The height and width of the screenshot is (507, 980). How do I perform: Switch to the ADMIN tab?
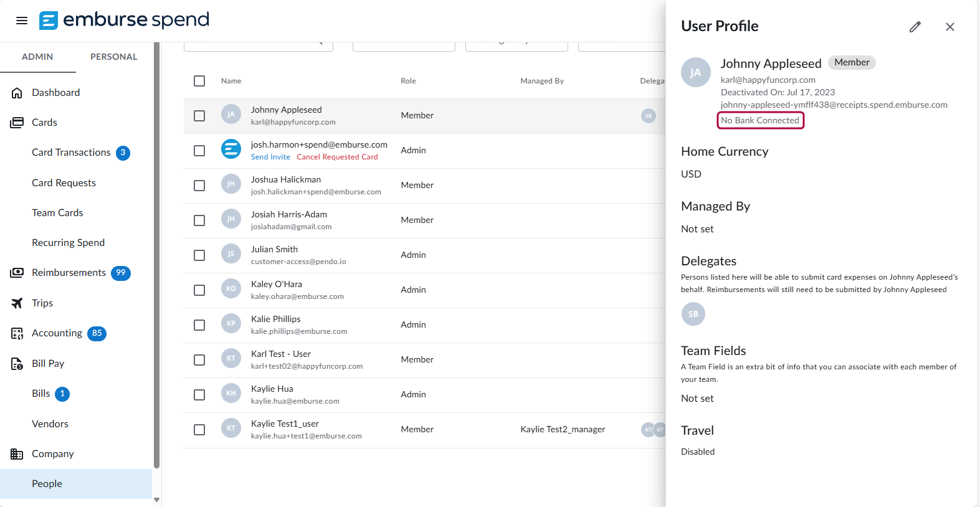[x=37, y=57]
